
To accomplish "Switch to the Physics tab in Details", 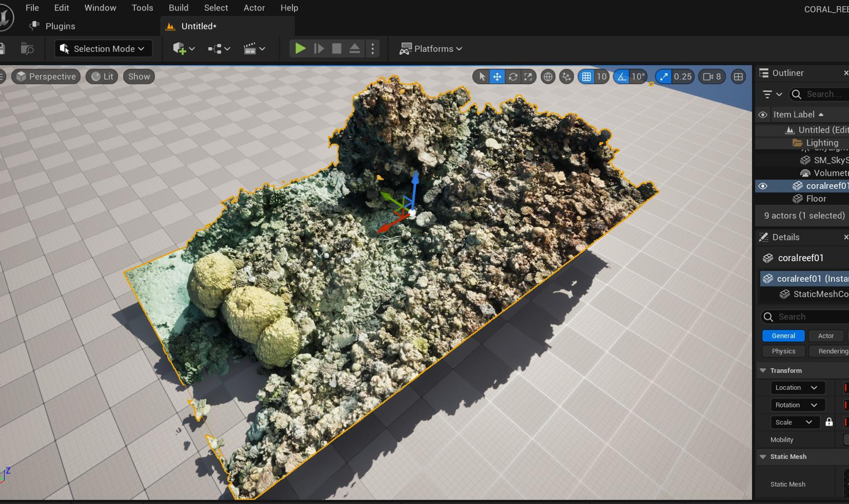I will click(x=783, y=351).
